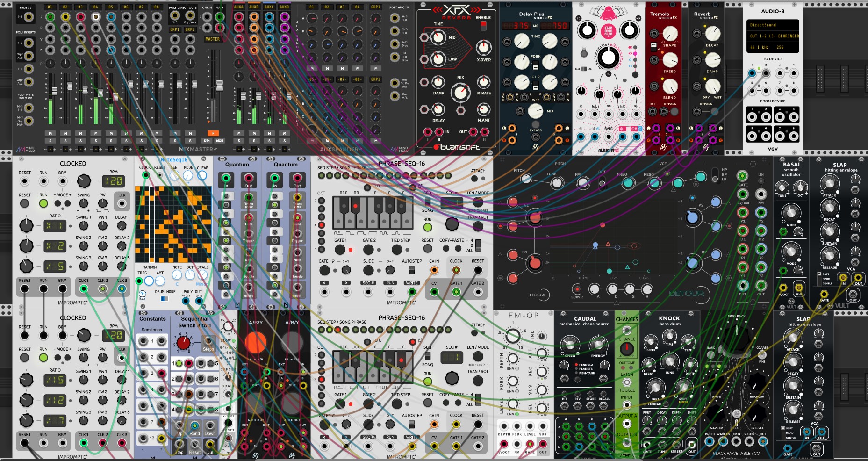Click the -05- track label in MixMaster
Image resolution: width=868 pixels, height=461 pixels.
click(x=111, y=7)
